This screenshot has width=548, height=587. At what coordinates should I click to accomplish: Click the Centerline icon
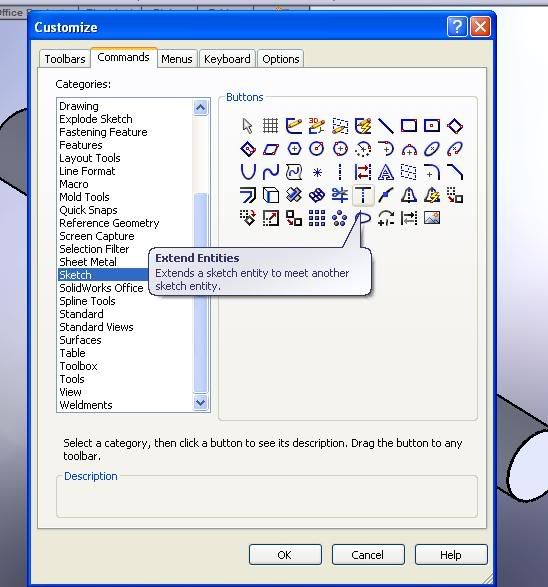(340, 172)
